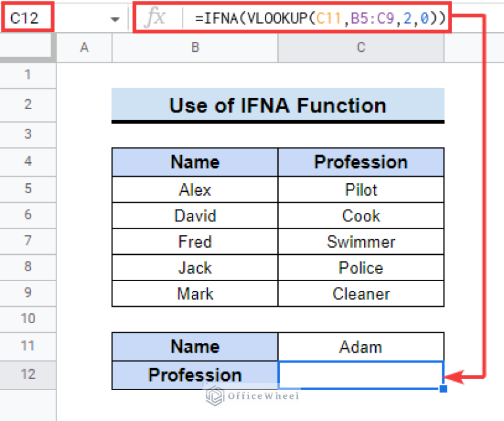The image size is (504, 421).
Task: Select row 3 header
Action: (28, 135)
